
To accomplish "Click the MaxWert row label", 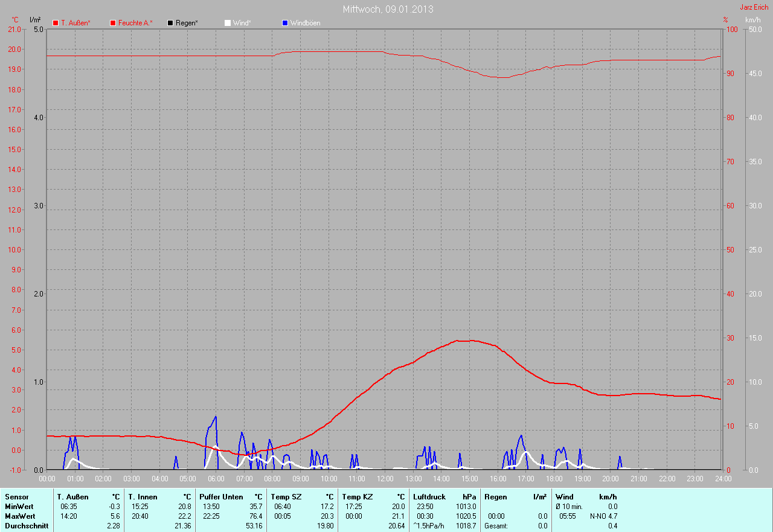I will (20, 516).
